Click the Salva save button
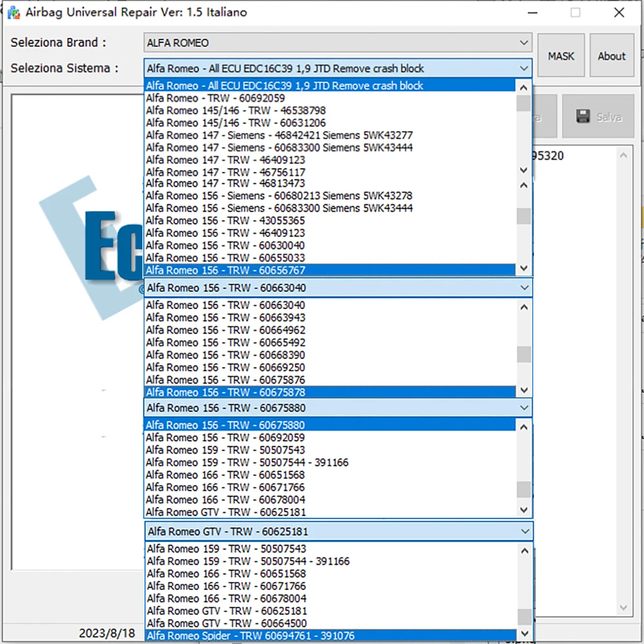644x644 pixels. pos(598,116)
